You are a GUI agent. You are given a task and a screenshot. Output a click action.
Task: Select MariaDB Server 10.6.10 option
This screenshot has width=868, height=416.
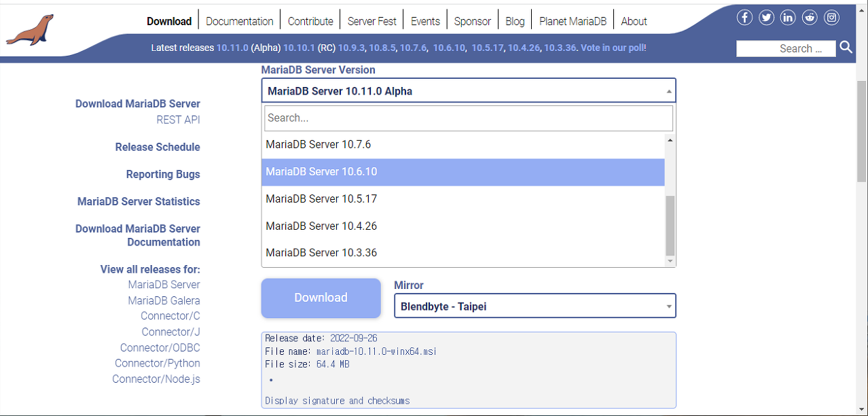point(463,171)
